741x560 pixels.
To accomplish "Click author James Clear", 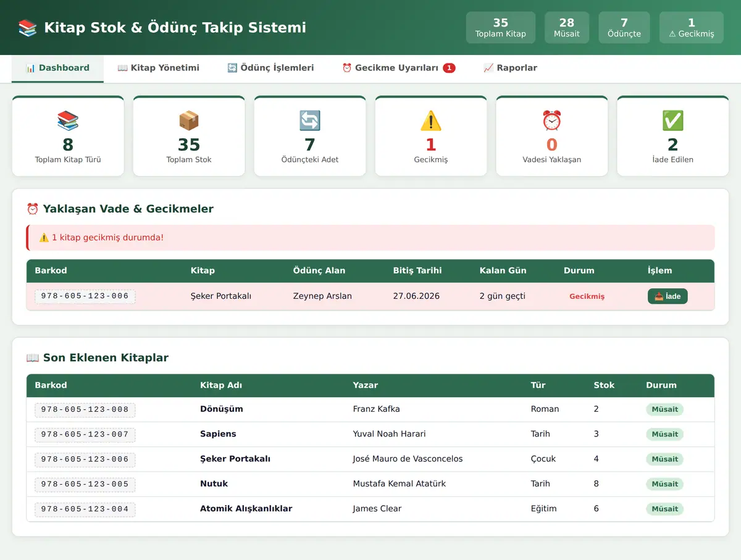I will coord(377,509).
